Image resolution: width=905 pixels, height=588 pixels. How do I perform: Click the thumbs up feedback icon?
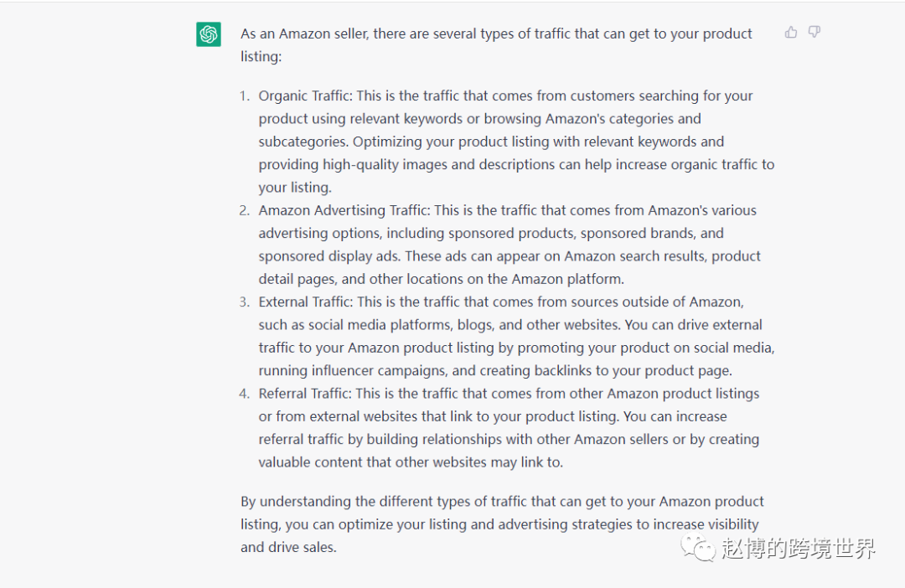(x=791, y=32)
